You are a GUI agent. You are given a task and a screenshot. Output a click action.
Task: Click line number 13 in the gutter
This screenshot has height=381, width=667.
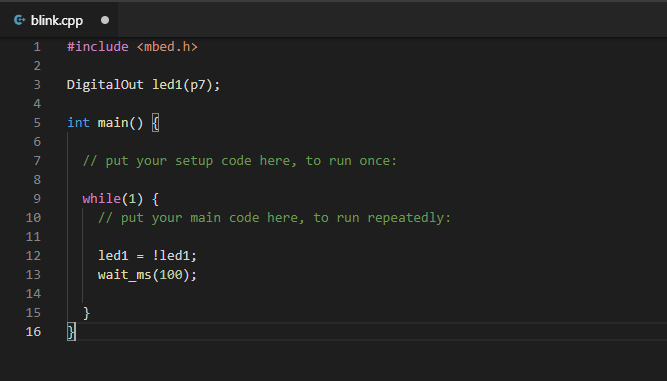pyautogui.click(x=33, y=275)
